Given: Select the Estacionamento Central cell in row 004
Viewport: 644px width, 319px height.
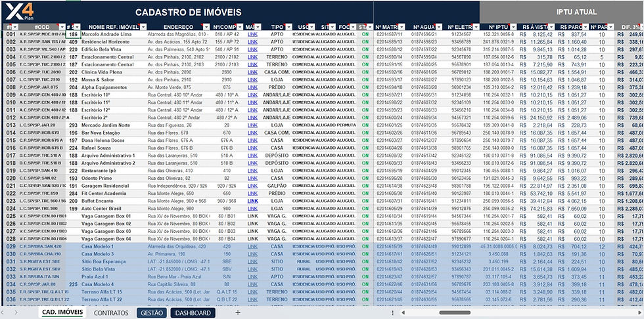Looking at the screenshot, I should point(113,57).
